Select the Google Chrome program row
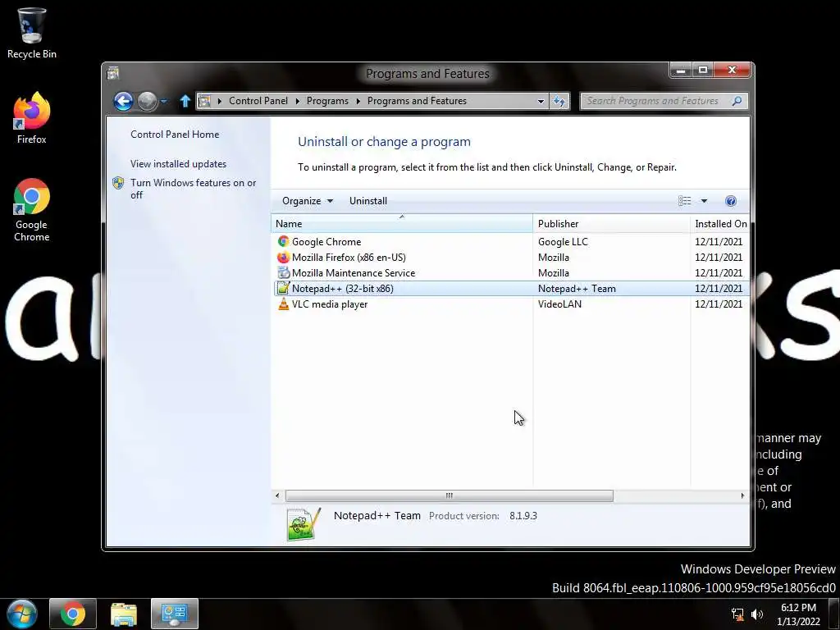 (510, 242)
